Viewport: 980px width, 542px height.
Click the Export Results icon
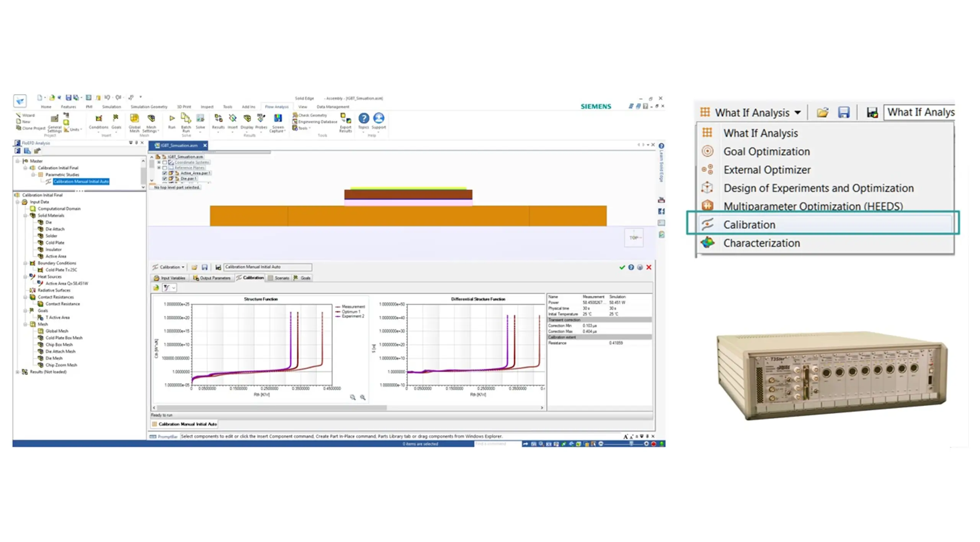(345, 123)
